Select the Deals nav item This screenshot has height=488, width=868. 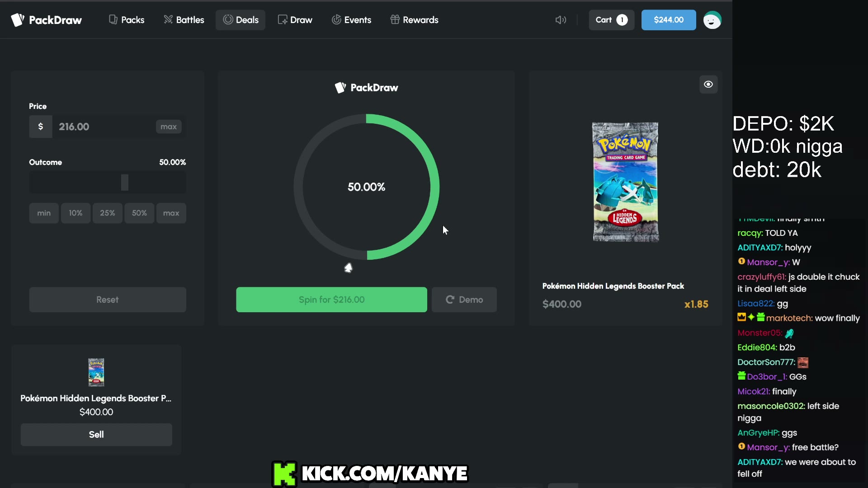coord(241,20)
